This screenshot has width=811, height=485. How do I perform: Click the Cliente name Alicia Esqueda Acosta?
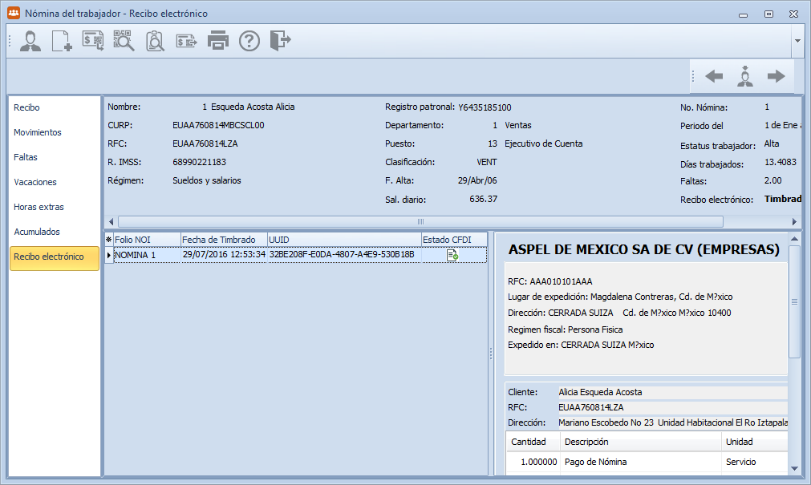click(x=600, y=392)
